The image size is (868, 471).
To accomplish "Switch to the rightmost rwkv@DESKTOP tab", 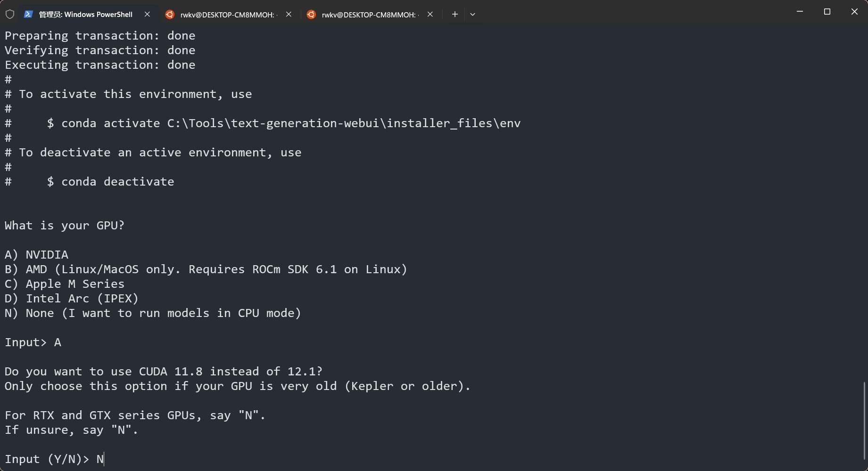I will click(368, 15).
